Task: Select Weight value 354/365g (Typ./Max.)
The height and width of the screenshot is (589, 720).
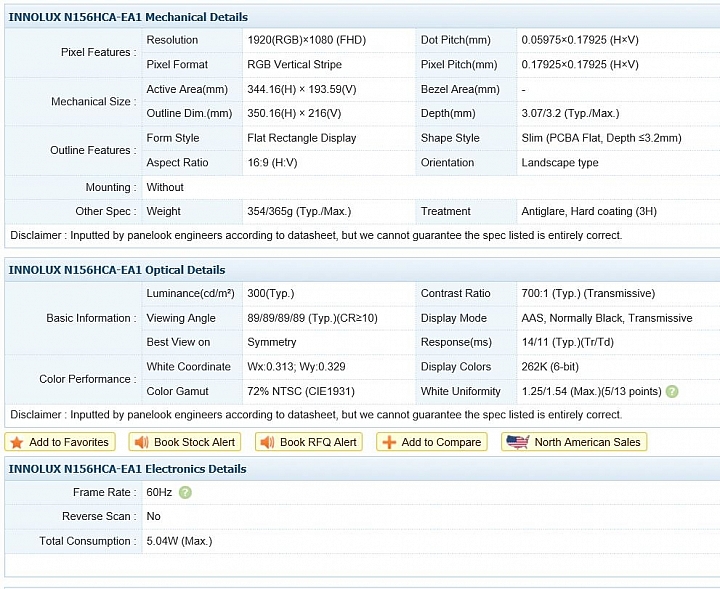Action: tap(299, 212)
